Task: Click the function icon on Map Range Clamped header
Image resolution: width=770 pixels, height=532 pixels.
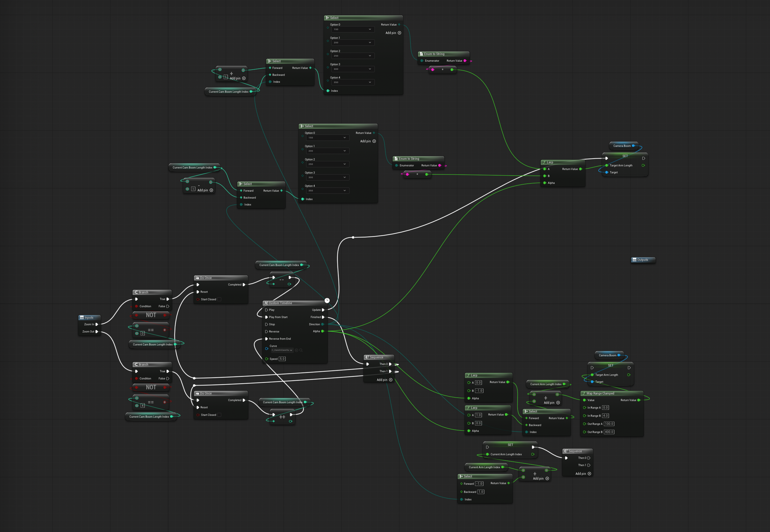Action: pyautogui.click(x=584, y=393)
